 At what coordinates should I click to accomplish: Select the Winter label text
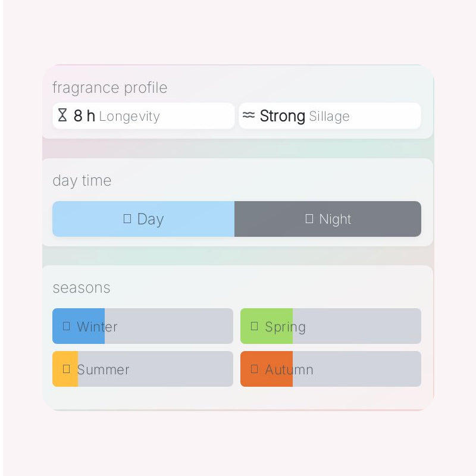coord(97,327)
